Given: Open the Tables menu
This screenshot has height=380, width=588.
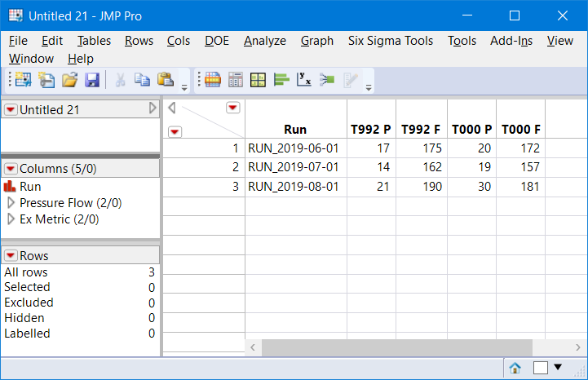Looking at the screenshot, I should click(94, 41).
